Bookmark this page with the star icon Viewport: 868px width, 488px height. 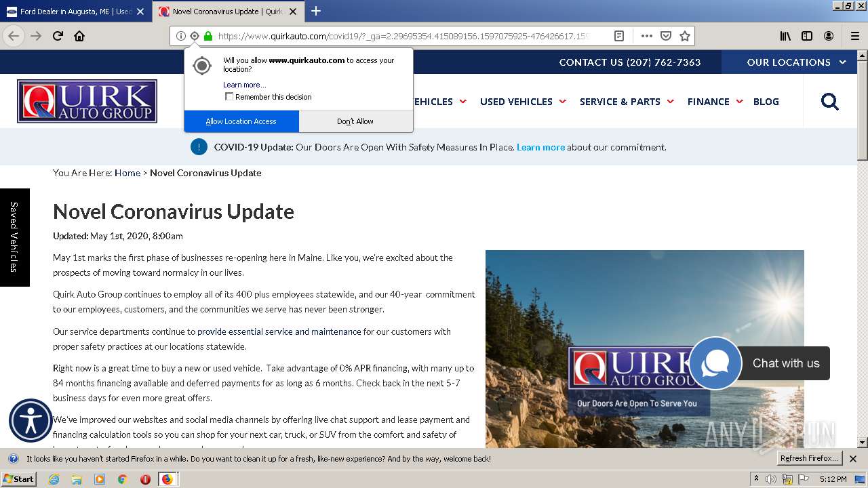685,36
